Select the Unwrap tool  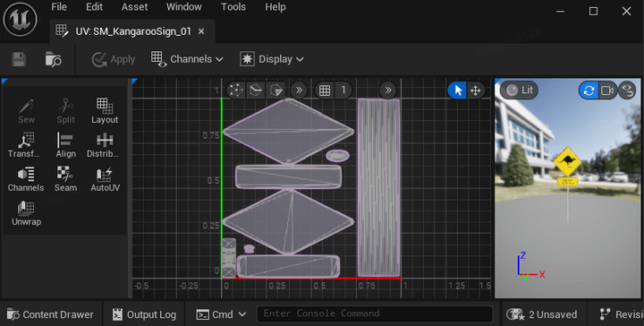click(x=26, y=213)
